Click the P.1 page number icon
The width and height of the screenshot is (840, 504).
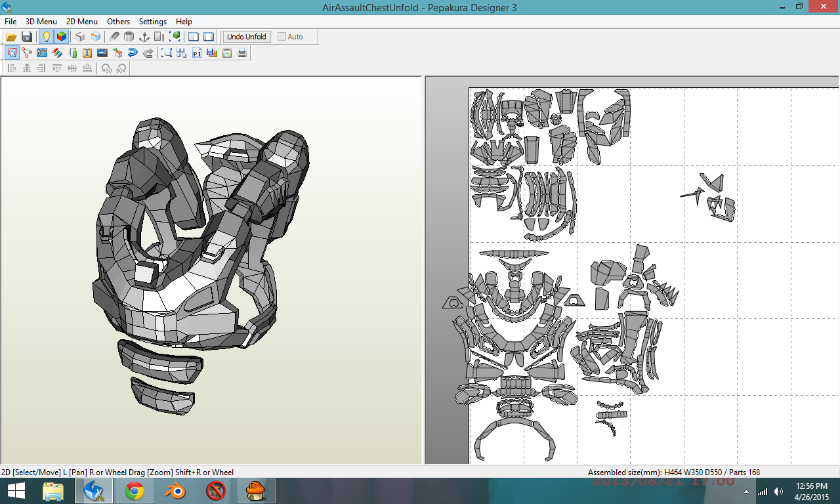(x=197, y=53)
